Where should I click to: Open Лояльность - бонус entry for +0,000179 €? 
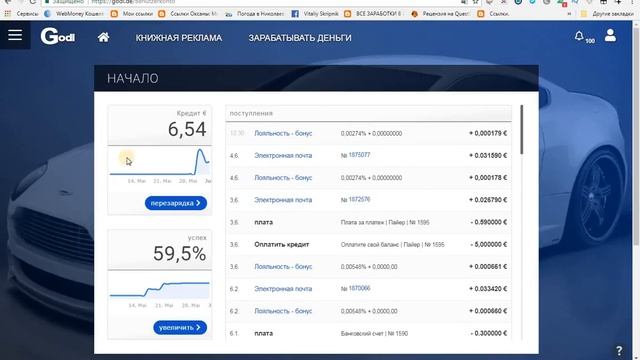[283, 133]
